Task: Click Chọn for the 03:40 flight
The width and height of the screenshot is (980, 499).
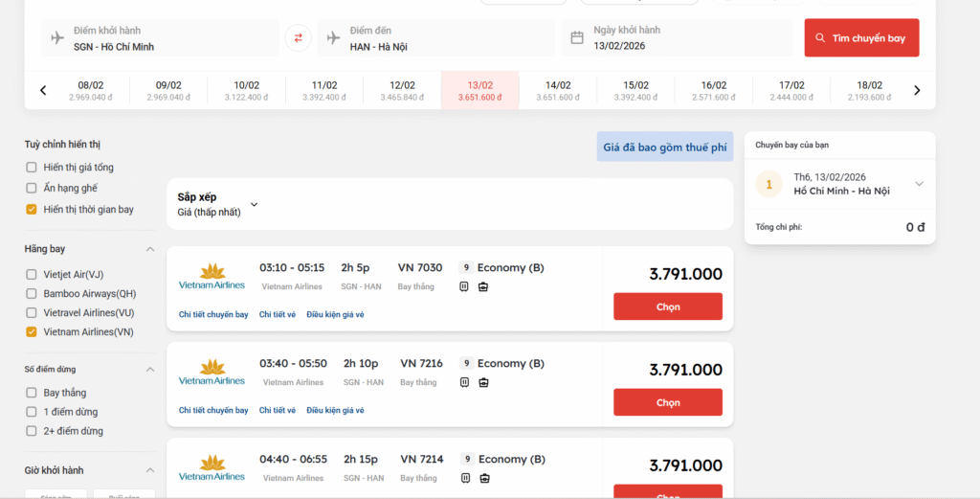Action: tap(667, 402)
